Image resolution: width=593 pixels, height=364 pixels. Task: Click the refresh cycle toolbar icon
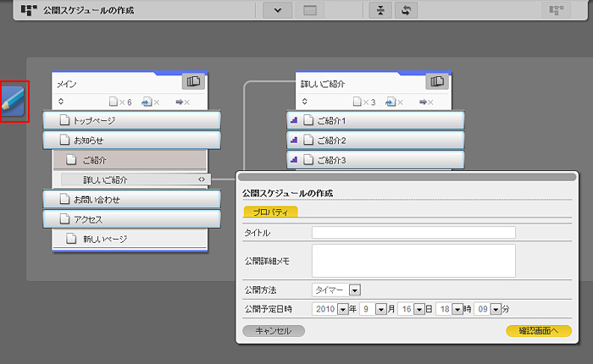pyautogui.click(x=406, y=10)
